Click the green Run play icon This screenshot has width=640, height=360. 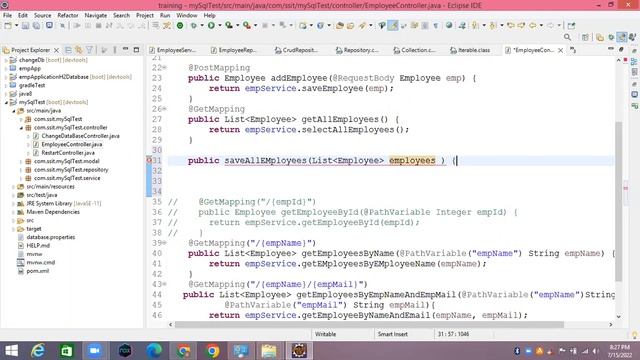(211, 25)
